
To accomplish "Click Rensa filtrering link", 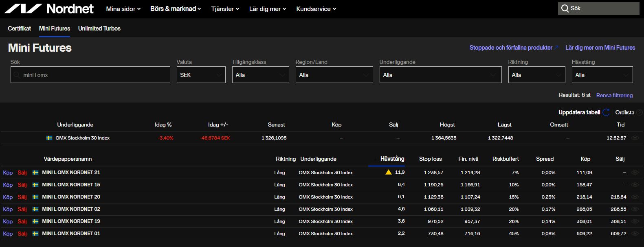I will click(x=614, y=95).
